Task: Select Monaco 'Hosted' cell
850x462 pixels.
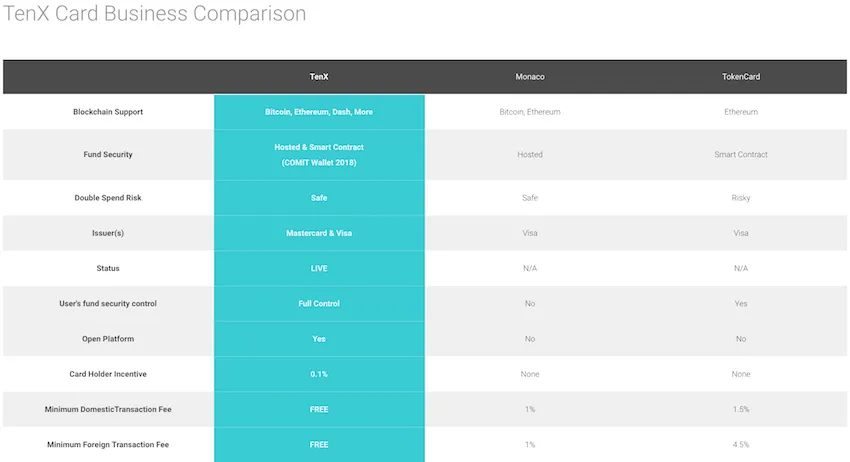Action: [x=530, y=155]
